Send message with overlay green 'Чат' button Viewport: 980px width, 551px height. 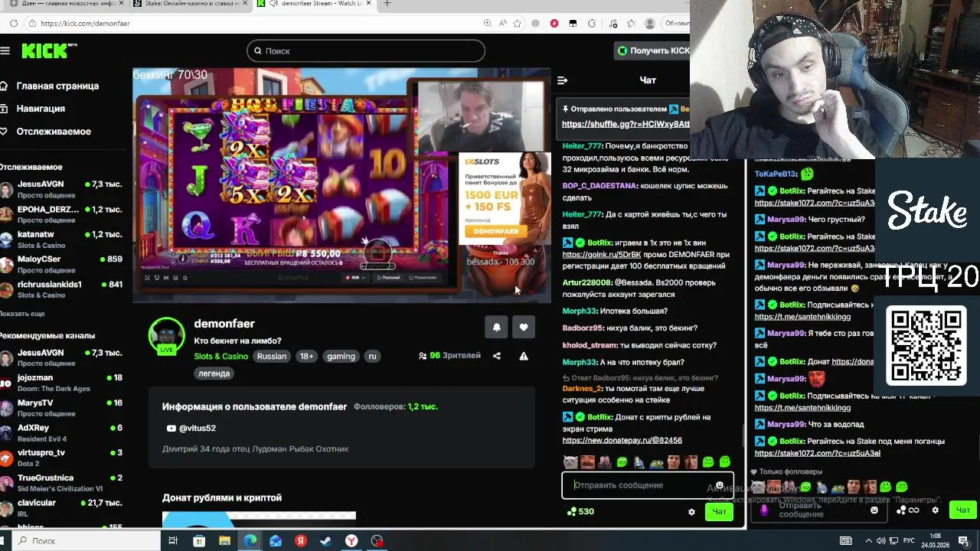(x=962, y=510)
